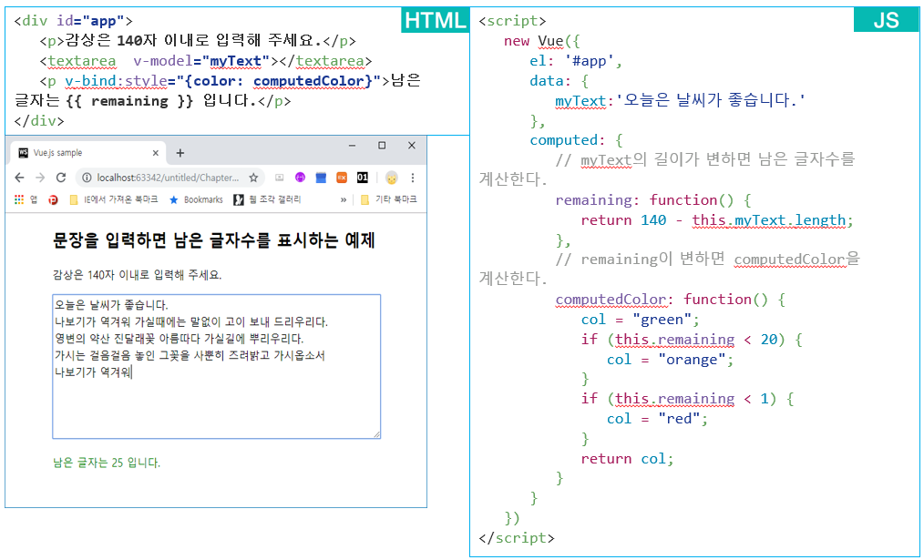Click the code 'return 140 - this.myText.length;'
This screenshot has height=560, width=924.
pyautogui.click(x=717, y=220)
